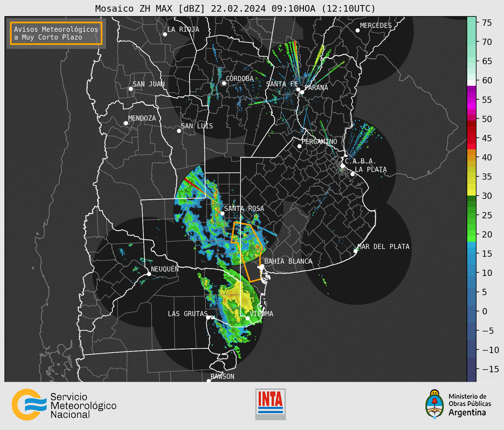Click the BAHÍA BLANCA map label
The height and width of the screenshot is (430, 504).
pyautogui.click(x=288, y=261)
